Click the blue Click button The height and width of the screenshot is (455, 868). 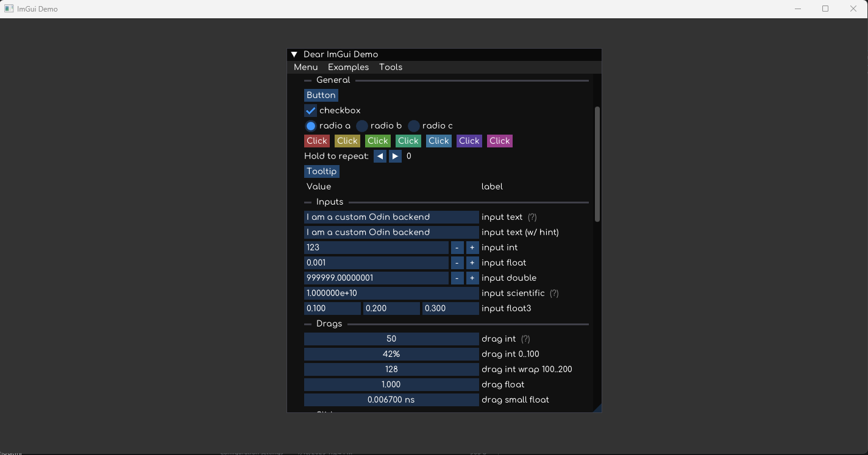[x=439, y=141]
